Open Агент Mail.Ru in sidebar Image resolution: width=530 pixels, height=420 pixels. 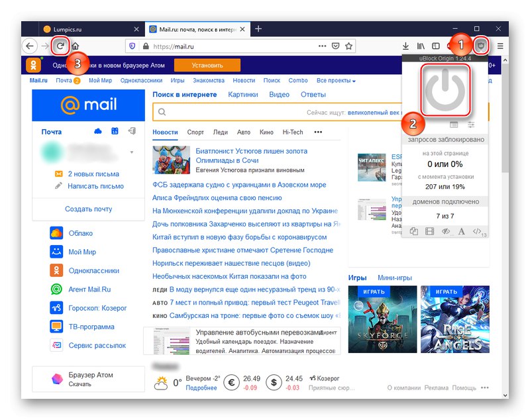pyautogui.click(x=89, y=289)
